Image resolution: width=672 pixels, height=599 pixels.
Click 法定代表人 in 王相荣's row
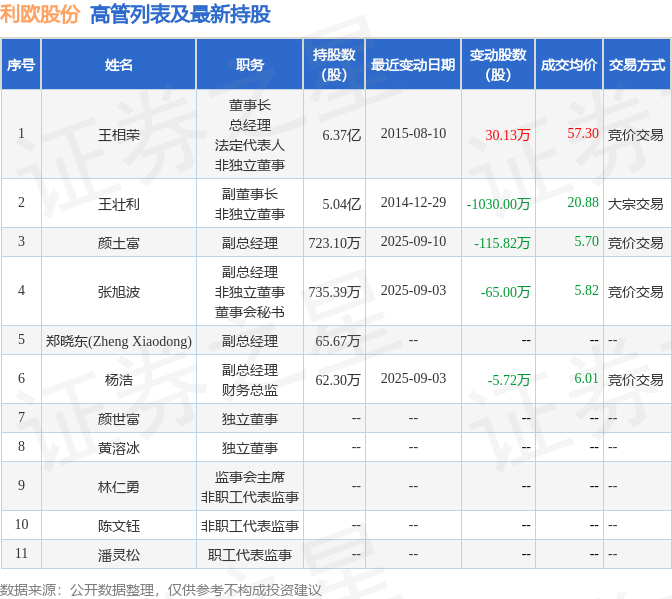click(249, 145)
